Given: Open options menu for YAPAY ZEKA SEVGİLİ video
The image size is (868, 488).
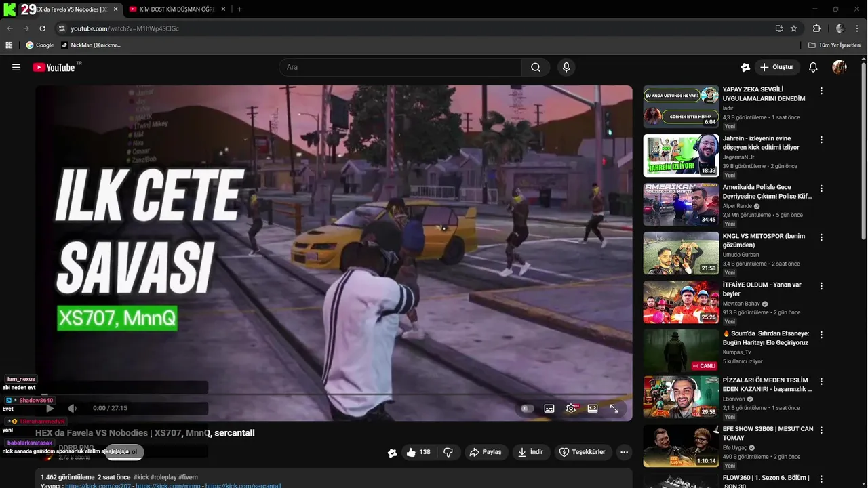Looking at the screenshot, I should (821, 91).
